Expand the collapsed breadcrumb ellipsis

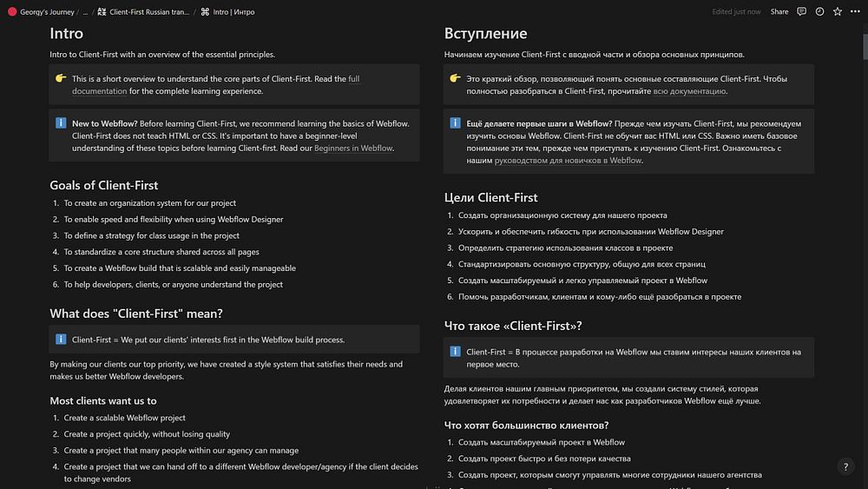tap(85, 12)
